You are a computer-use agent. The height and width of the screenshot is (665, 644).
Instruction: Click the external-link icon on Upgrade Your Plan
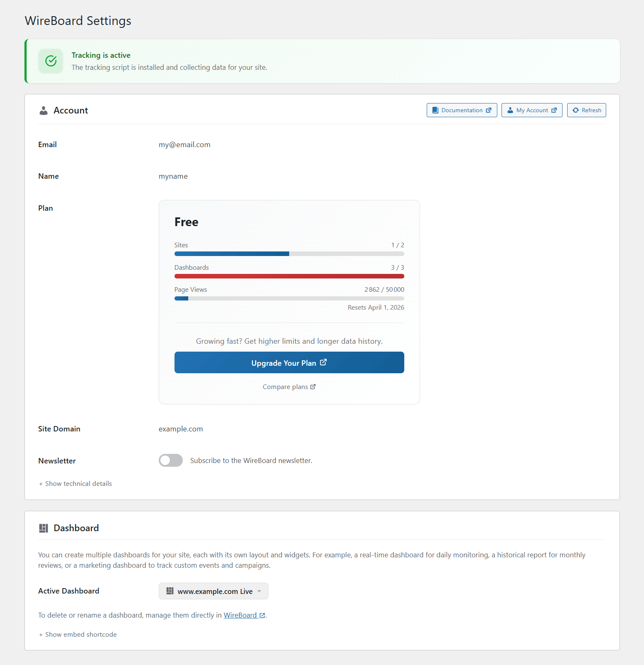pyautogui.click(x=323, y=362)
